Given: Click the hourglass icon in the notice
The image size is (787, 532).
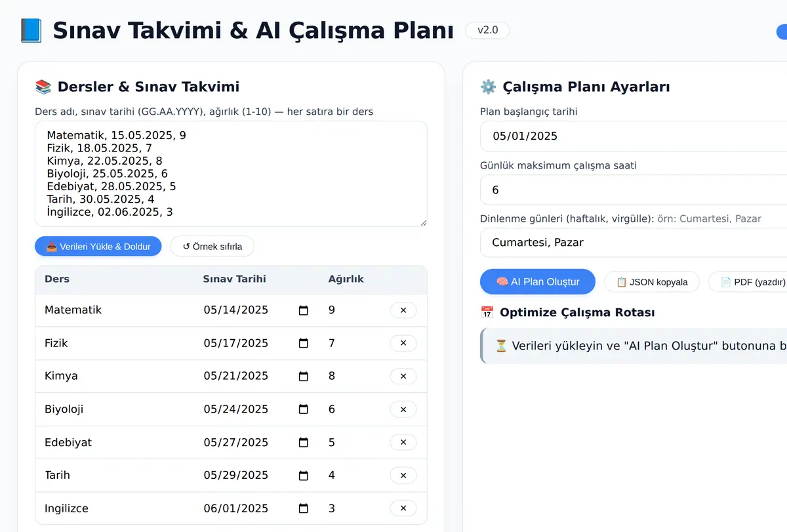Looking at the screenshot, I should point(501,346).
